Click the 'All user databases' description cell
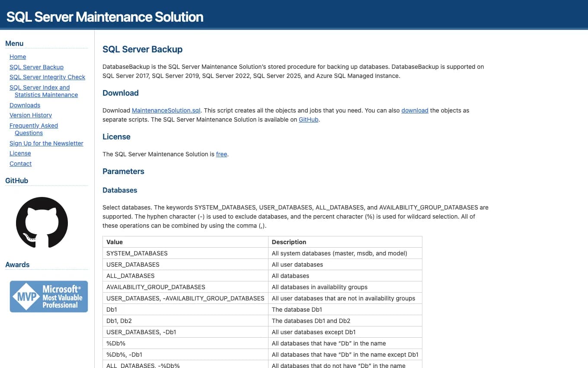Image resolution: width=588 pixels, height=368 pixels. click(345, 265)
